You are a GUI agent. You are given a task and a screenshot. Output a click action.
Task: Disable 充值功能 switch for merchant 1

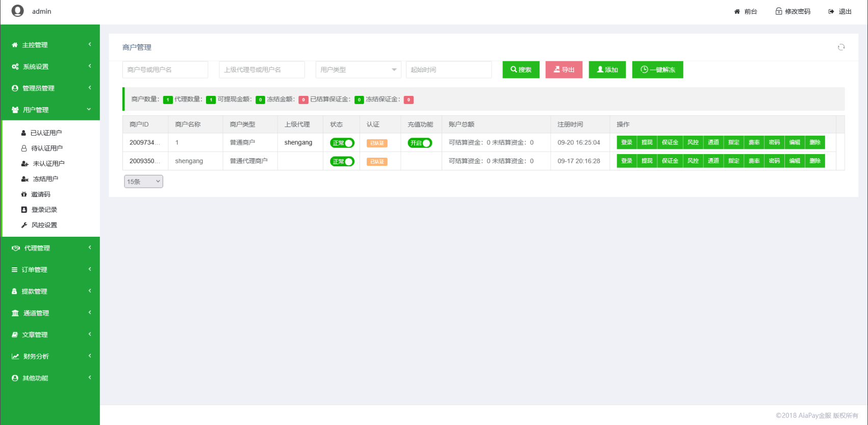pos(420,143)
